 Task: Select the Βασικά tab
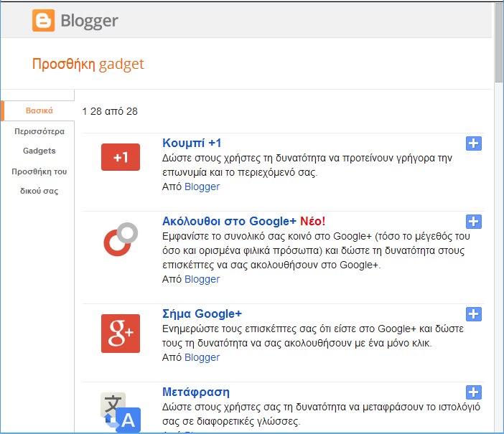point(39,110)
